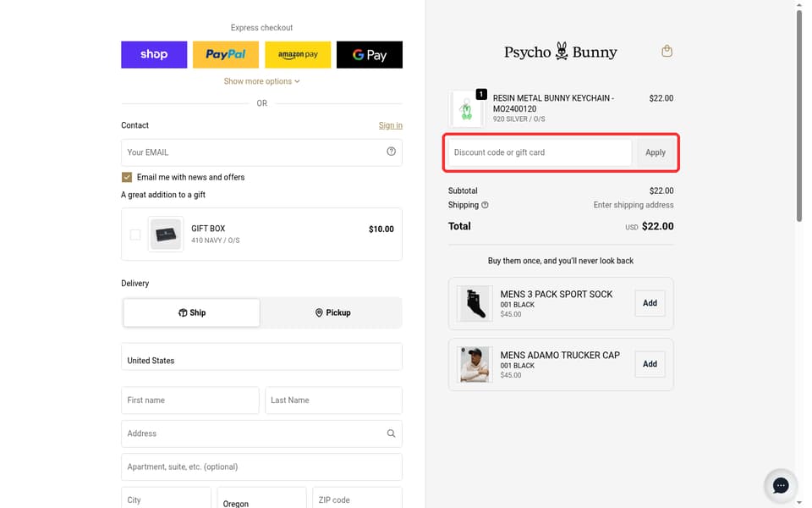Open the United States country dropdown
This screenshot has width=812, height=508.
click(261, 356)
